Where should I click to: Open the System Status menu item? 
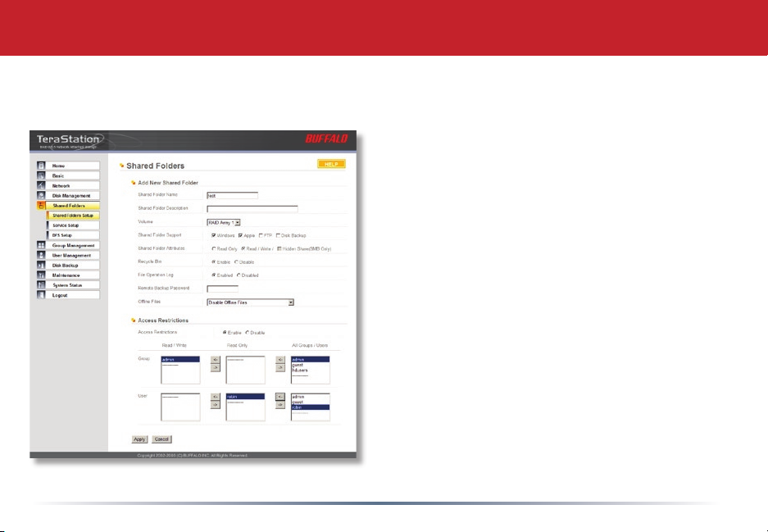[69, 285]
